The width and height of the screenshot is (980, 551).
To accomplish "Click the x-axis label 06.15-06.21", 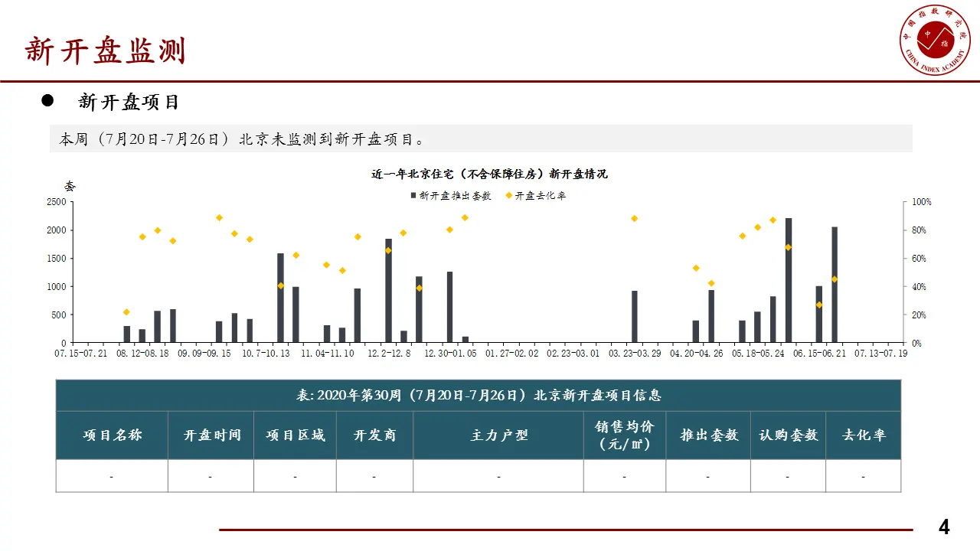I will coord(820,354).
